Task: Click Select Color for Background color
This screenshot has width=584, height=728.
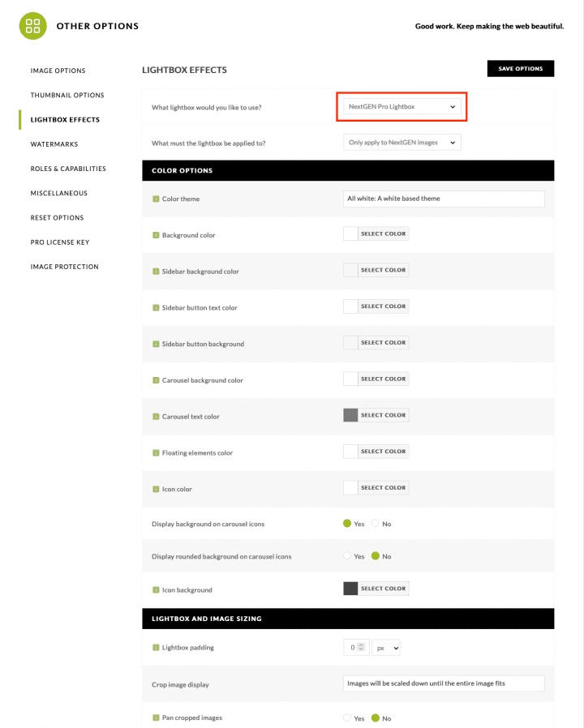Action: (x=384, y=233)
